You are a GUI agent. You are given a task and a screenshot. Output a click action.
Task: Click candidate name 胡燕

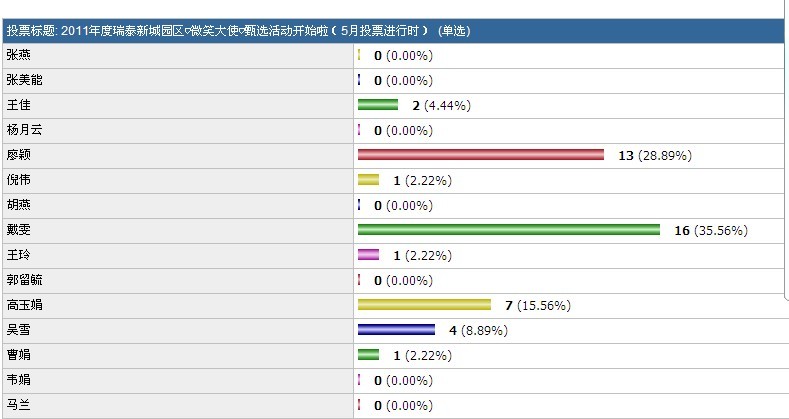(x=18, y=205)
